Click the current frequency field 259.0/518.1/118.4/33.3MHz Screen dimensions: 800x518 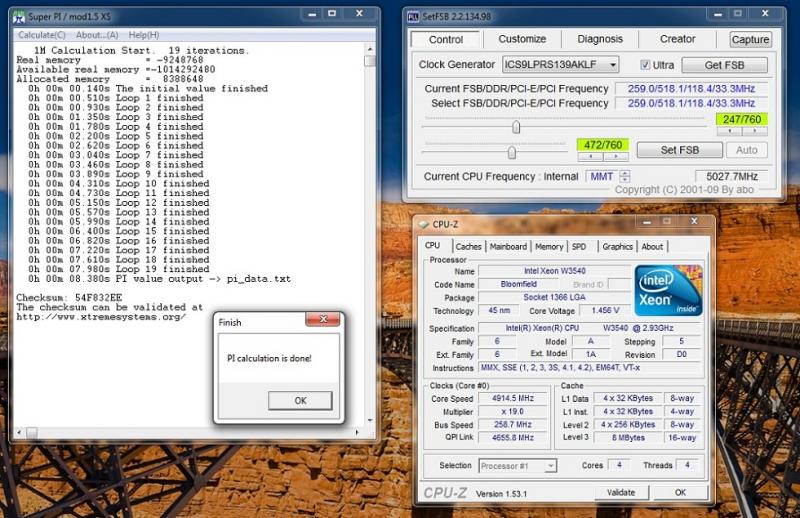691,89
